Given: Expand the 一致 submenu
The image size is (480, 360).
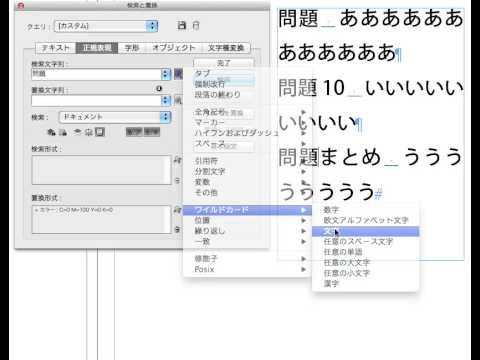Looking at the screenshot, I should point(247,241).
